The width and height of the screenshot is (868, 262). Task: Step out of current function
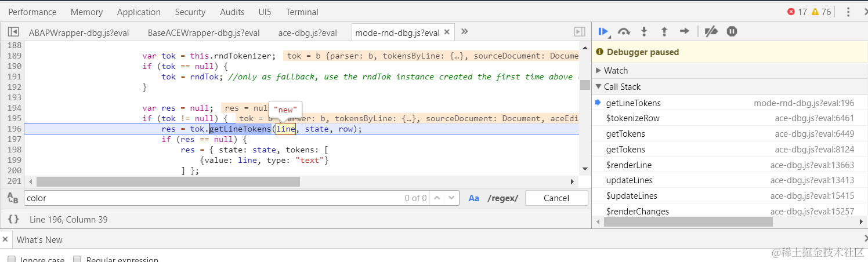coord(664,32)
